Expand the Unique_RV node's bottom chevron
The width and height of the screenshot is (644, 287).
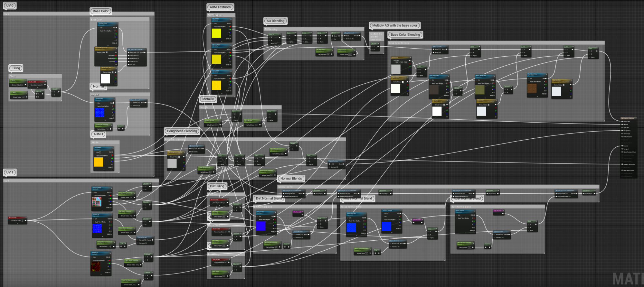click(x=101, y=275)
